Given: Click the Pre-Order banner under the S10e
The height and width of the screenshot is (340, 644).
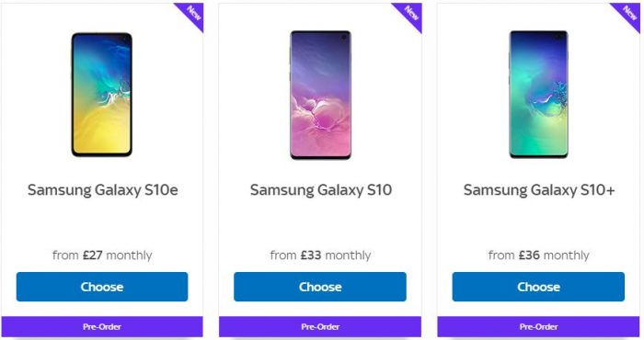Looking at the screenshot, I should 102,327.
